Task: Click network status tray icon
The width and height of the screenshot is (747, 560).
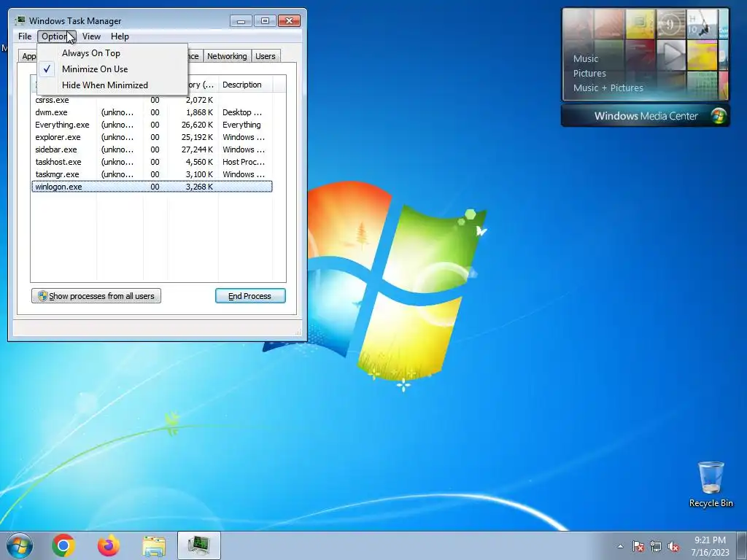Action: [656, 546]
